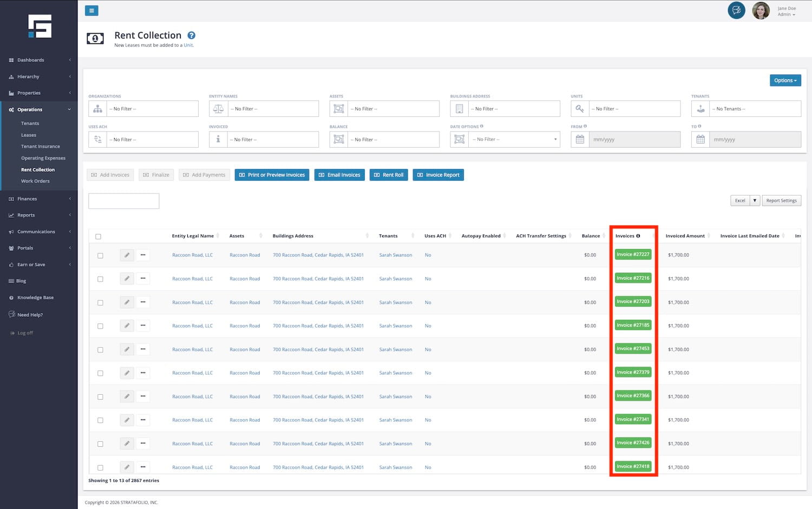Open Tenant Insurance in the sidebar
Image resolution: width=812 pixels, height=509 pixels.
(41, 147)
